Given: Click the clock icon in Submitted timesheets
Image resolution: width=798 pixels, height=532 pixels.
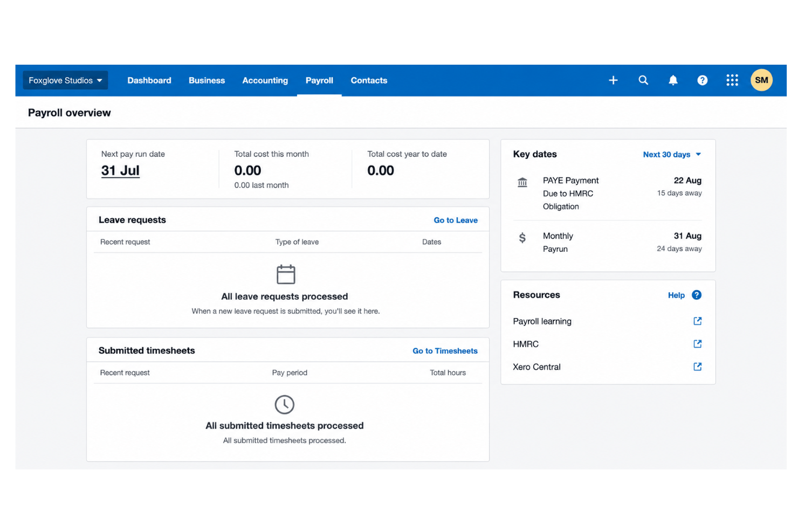Looking at the screenshot, I should (285, 404).
